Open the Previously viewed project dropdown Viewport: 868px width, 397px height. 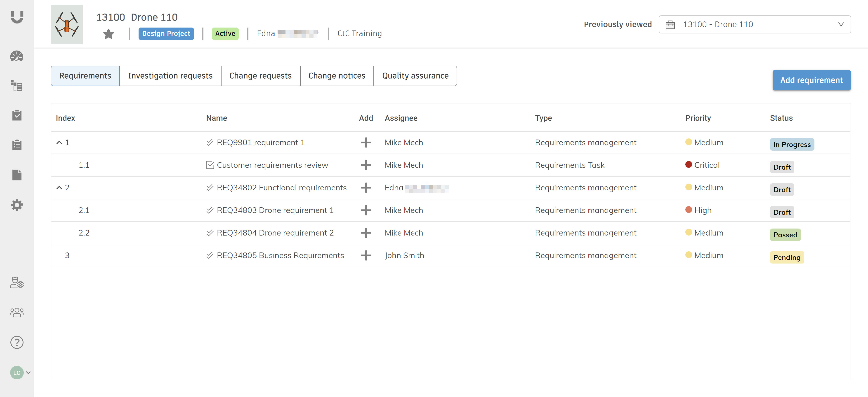755,25
